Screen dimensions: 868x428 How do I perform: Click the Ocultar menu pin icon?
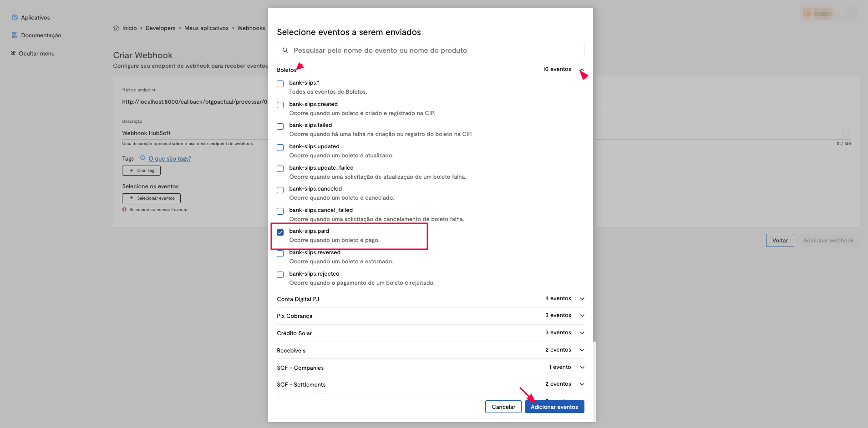point(13,53)
